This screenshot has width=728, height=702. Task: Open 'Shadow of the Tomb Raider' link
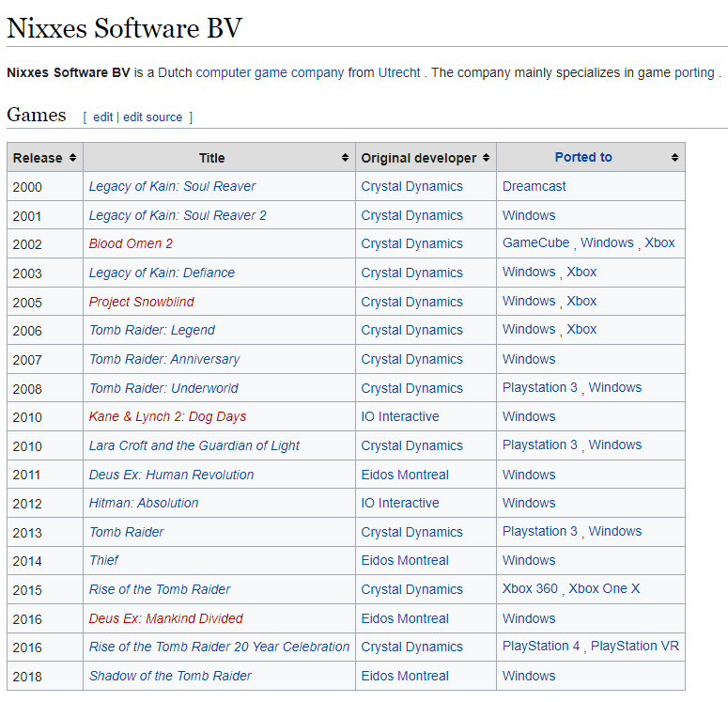pyautogui.click(x=170, y=676)
